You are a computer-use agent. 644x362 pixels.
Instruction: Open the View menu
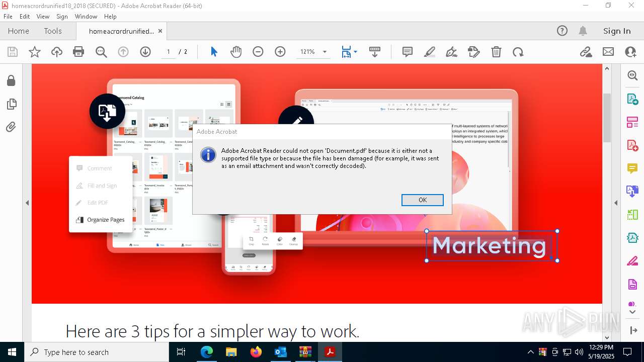click(43, 17)
